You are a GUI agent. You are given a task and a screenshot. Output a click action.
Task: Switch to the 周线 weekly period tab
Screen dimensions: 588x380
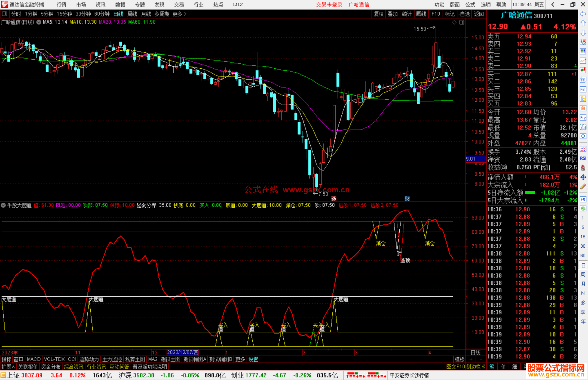pos(132,14)
